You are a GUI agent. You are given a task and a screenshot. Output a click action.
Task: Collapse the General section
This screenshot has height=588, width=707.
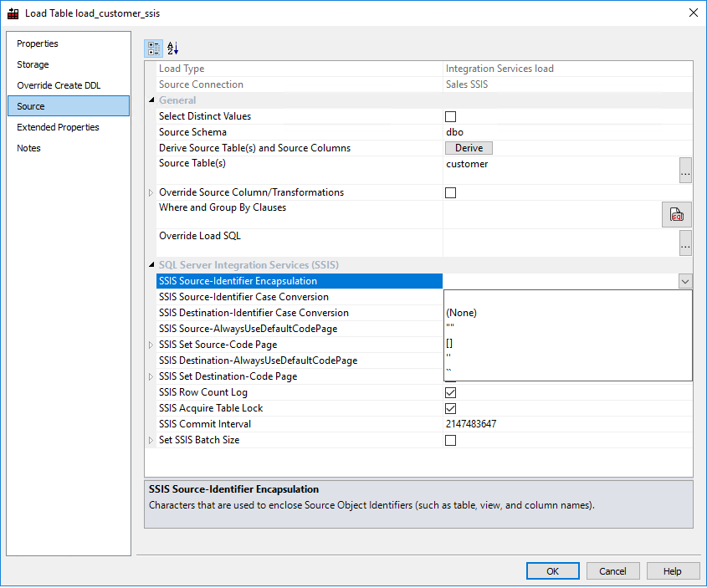[x=152, y=100]
